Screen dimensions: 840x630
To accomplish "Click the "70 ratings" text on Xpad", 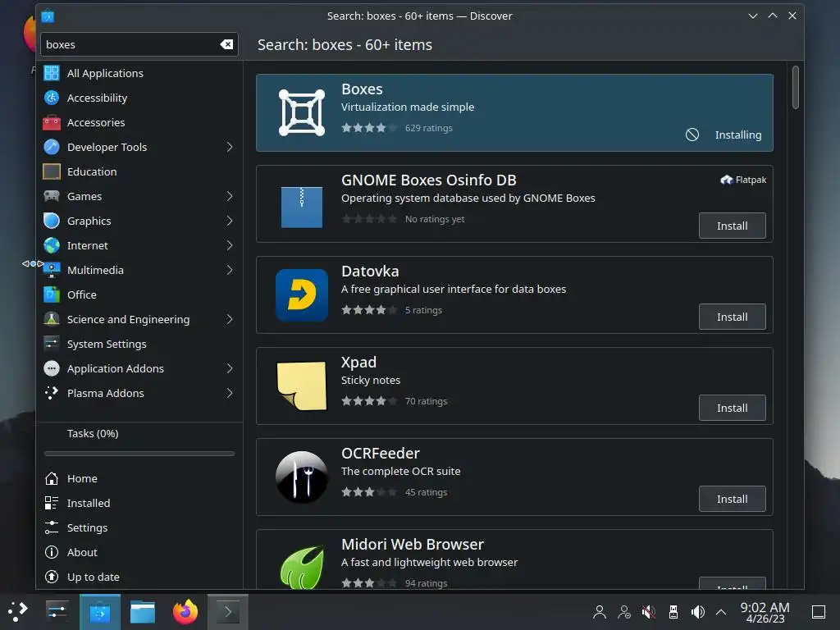I will 426,401.
